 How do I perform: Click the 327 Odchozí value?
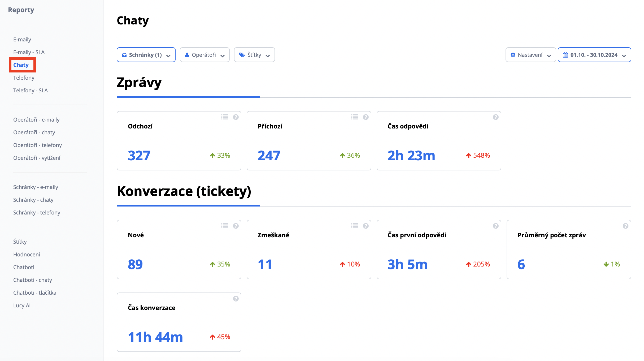tap(139, 156)
